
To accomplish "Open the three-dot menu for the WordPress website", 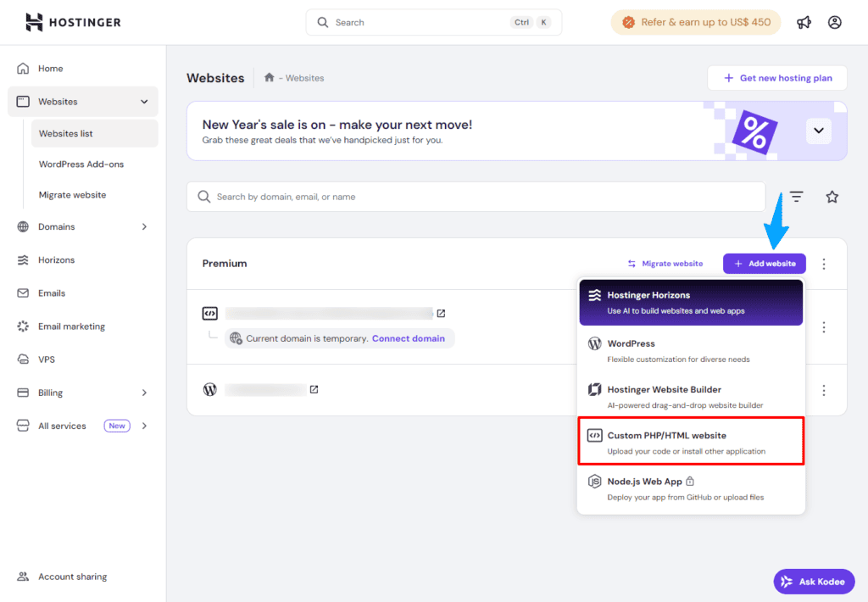I will (824, 390).
